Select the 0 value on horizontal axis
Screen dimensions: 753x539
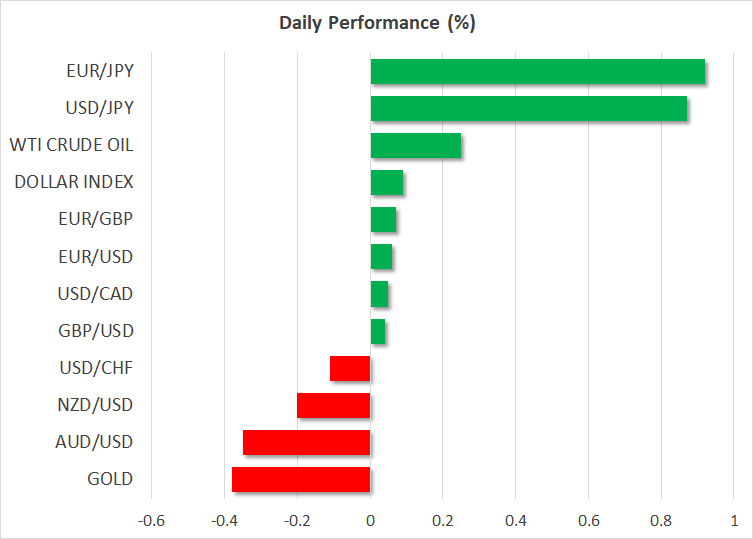coord(370,522)
